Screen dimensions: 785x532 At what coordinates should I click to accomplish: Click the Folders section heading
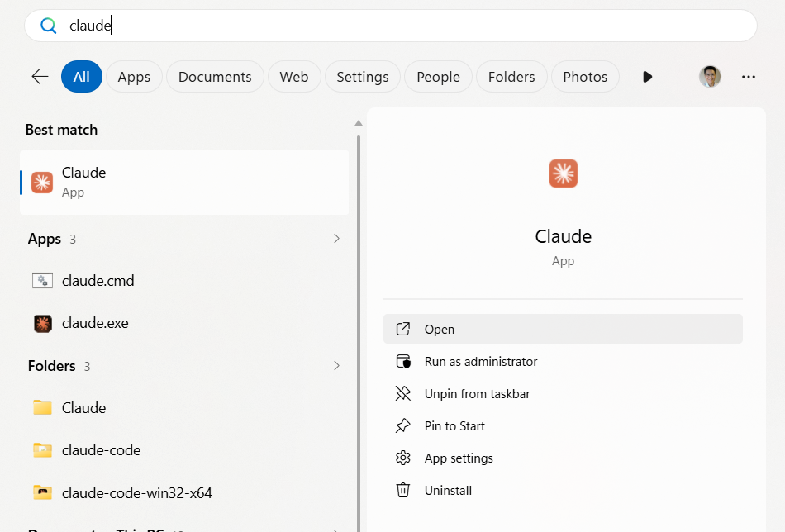click(51, 366)
